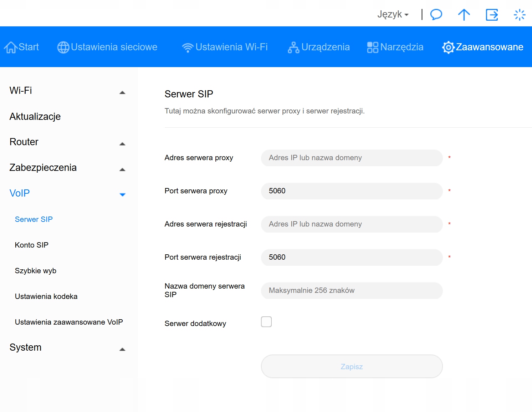The image size is (532, 412).
Task: Collapse the VoIP sidebar section arrow
Action: click(122, 194)
